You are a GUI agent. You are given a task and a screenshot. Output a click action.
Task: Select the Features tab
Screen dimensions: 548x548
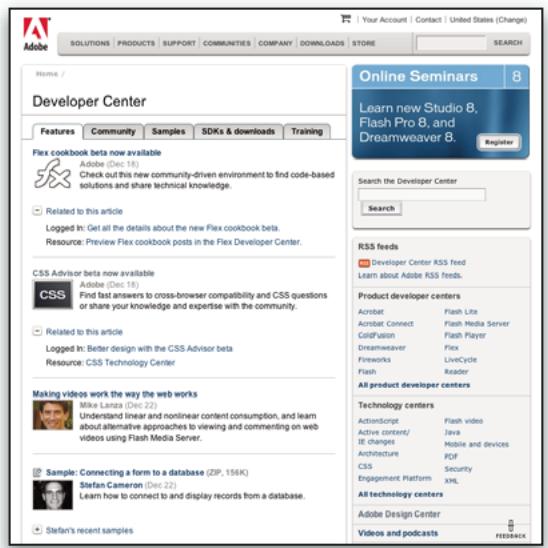(x=58, y=131)
